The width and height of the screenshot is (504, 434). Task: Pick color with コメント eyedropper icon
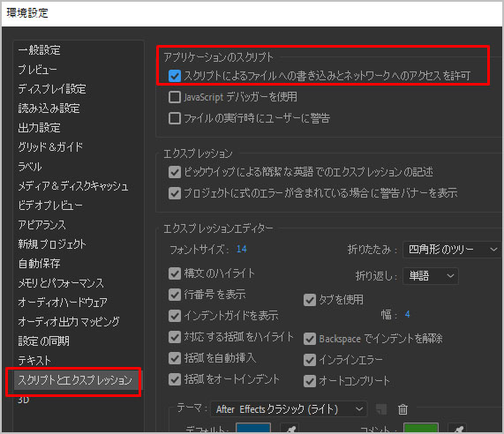coord(457,429)
